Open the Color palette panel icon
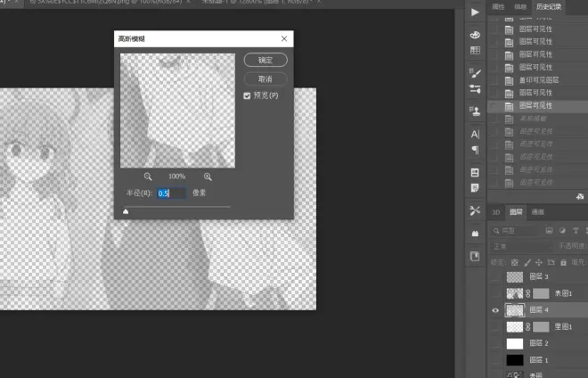The image size is (588, 378). (475, 35)
